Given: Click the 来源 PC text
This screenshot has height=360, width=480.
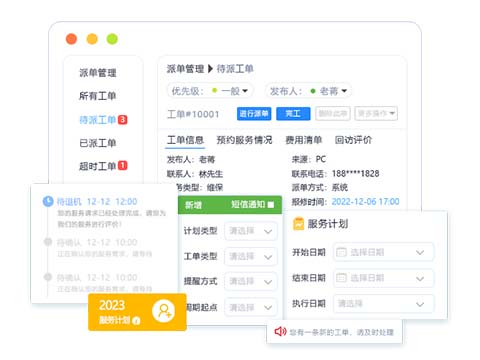Looking at the screenshot, I should 309,159.
